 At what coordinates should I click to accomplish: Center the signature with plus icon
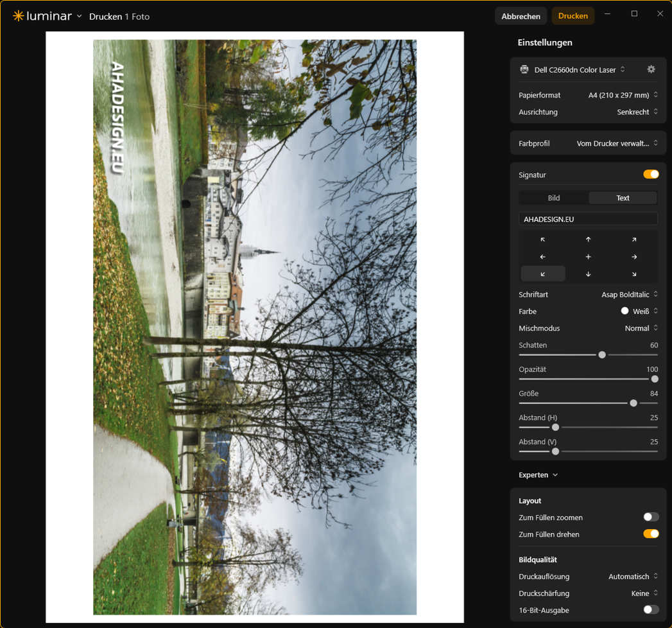pyautogui.click(x=588, y=257)
